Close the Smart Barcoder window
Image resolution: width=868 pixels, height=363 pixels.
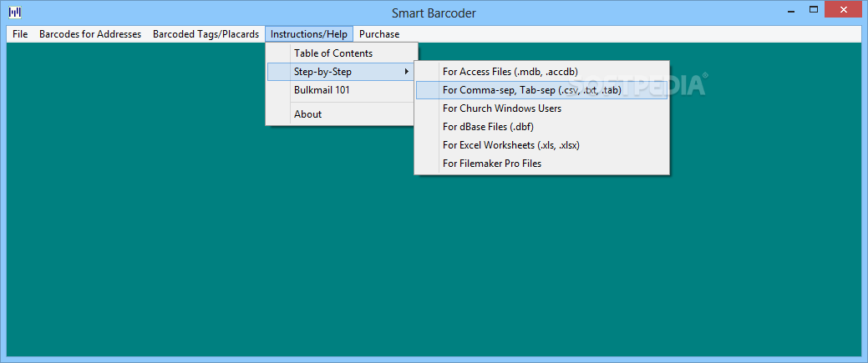[844, 9]
